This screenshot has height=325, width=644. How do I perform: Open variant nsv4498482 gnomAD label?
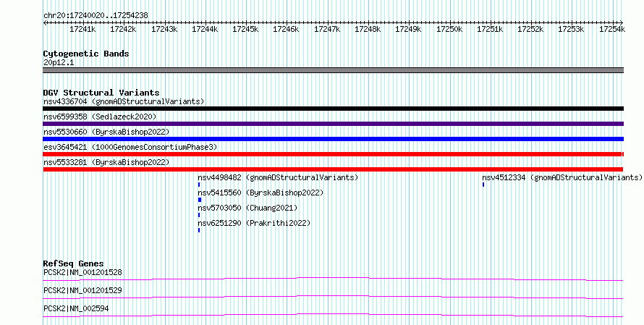pos(278,177)
